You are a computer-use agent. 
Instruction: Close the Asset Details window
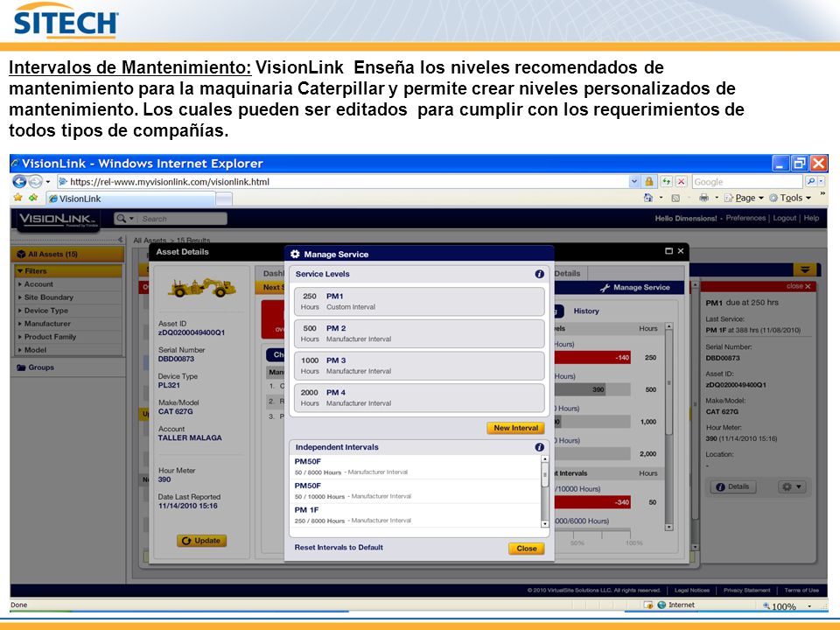coord(681,251)
